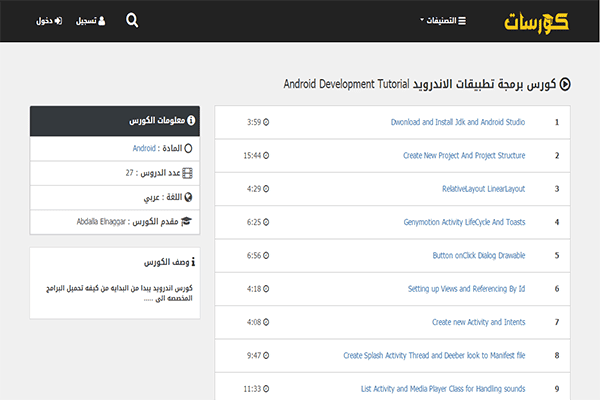Click the info icon in معلومات الكورس header
The image size is (600, 400).
[191, 121]
